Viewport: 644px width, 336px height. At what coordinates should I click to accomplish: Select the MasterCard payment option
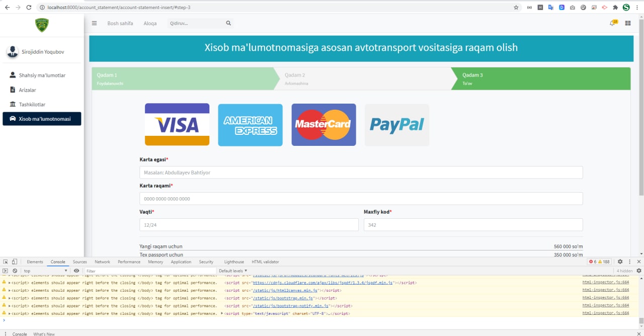pyautogui.click(x=324, y=125)
